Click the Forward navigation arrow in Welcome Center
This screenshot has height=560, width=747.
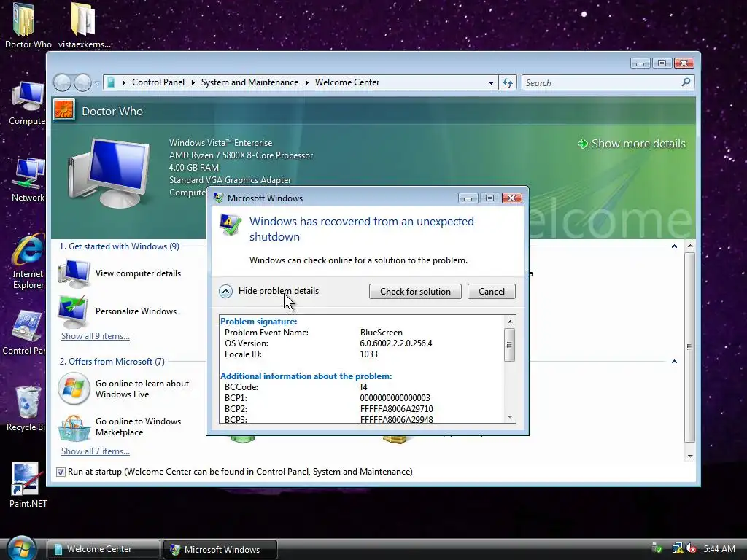click(x=82, y=83)
